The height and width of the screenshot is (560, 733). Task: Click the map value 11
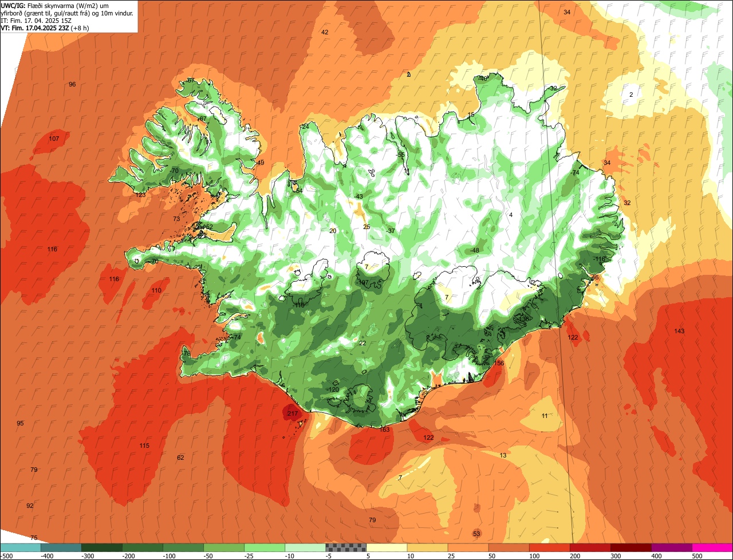[545, 415]
